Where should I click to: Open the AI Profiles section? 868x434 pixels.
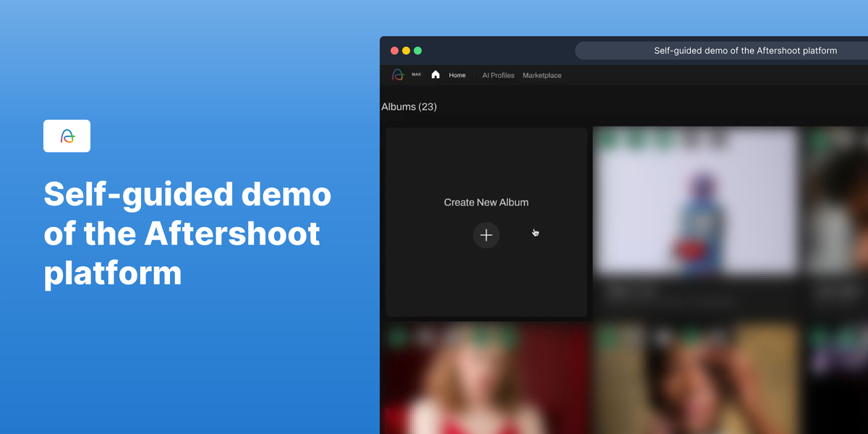498,75
